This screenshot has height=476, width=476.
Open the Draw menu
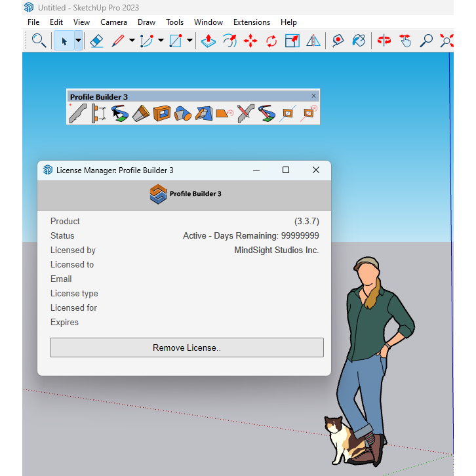tap(146, 22)
